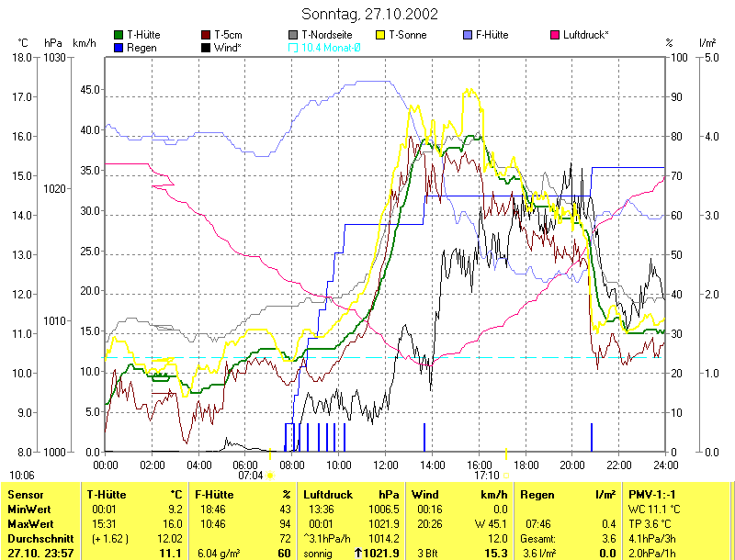Click the sunset icon beside 17:10
This screenshot has height=560, width=735.
tap(506, 476)
